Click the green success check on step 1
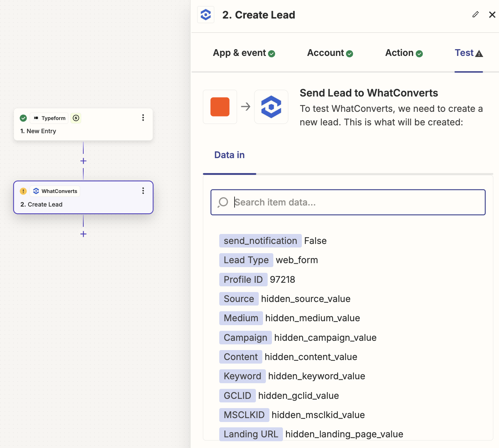Viewport: 499px width, 448px height. pyautogui.click(x=23, y=118)
